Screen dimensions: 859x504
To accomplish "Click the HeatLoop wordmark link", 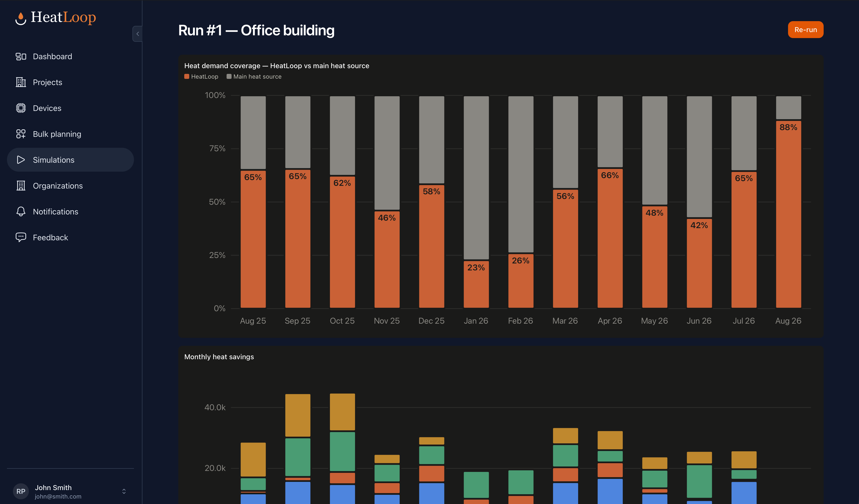I will [x=63, y=17].
